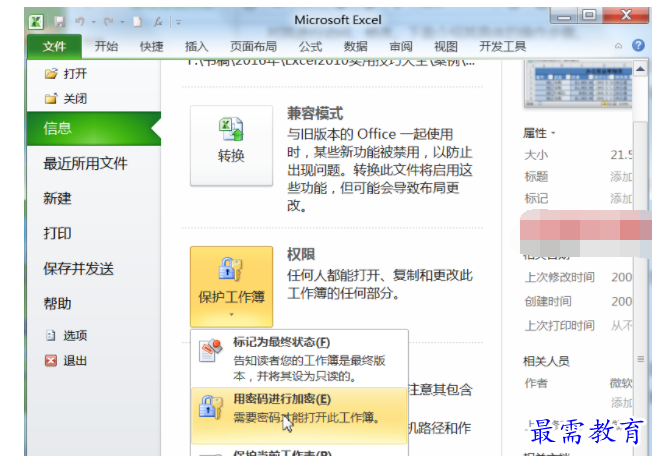The width and height of the screenshot is (652, 463).
Task: Click the 上次打印时间 property label
Action: coord(559,325)
